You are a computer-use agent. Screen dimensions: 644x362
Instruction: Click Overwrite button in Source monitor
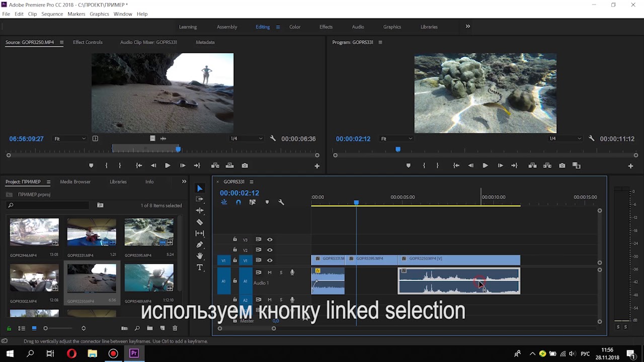click(x=230, y=165)
